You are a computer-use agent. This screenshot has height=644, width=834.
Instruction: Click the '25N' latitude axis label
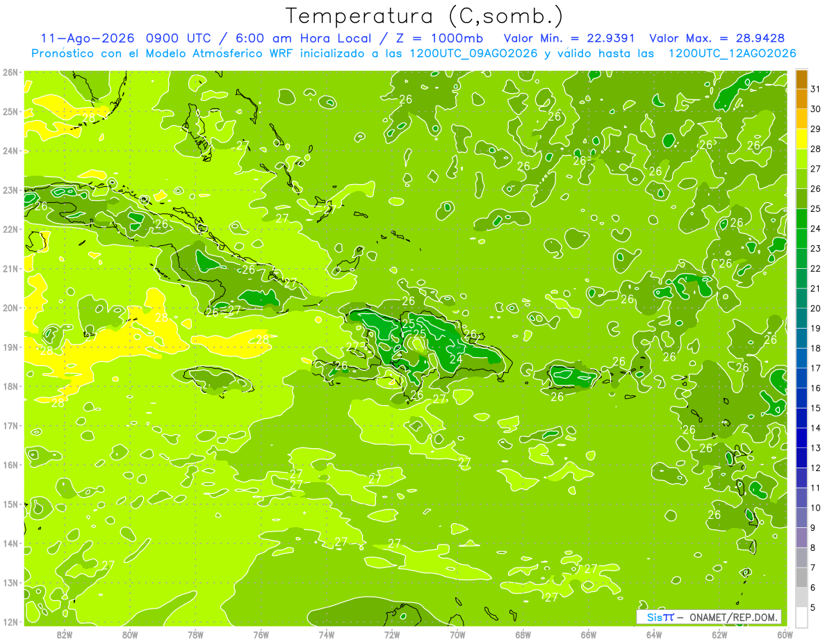click(x=10, y=112)
